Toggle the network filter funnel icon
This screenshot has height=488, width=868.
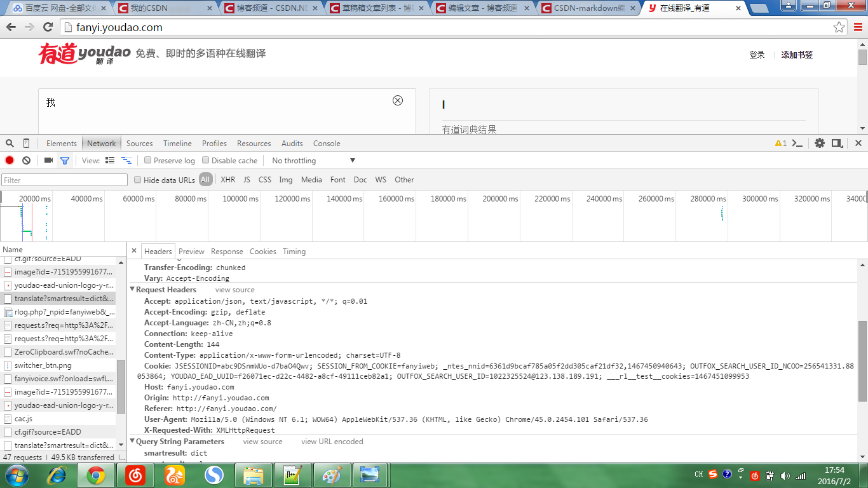tap(65, 161)
